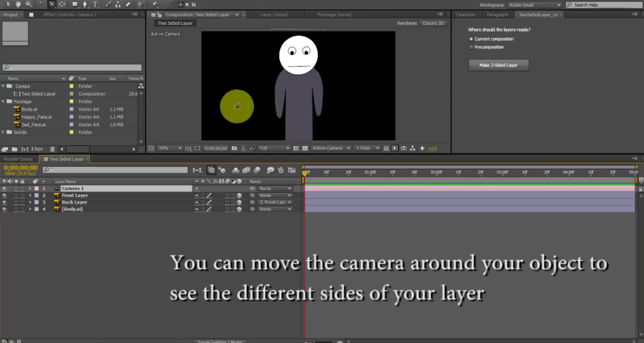Click the Make 2-Sided Layer button
This screenshot has height=343, width=644.
tap(498, 65)
